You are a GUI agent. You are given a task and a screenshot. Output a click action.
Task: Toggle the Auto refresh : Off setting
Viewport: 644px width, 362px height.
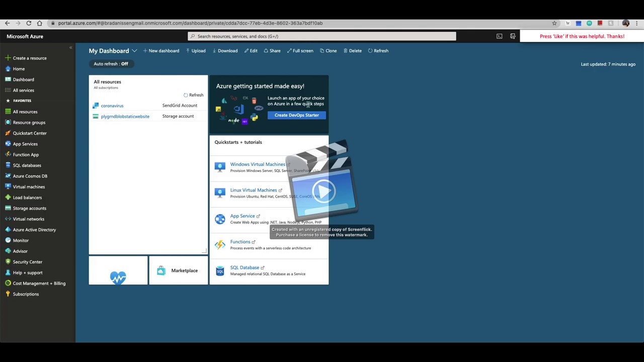tap(111, 64)
